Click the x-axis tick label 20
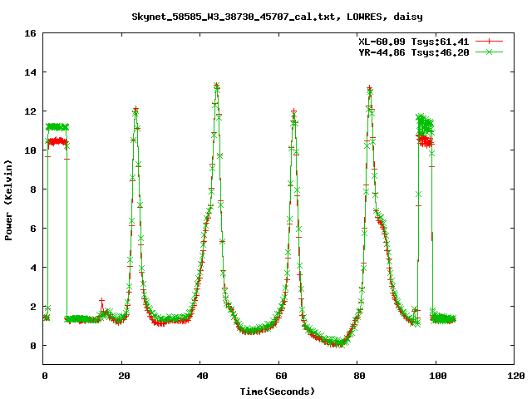This screenshot has height=399, width=532. point(124,376)
